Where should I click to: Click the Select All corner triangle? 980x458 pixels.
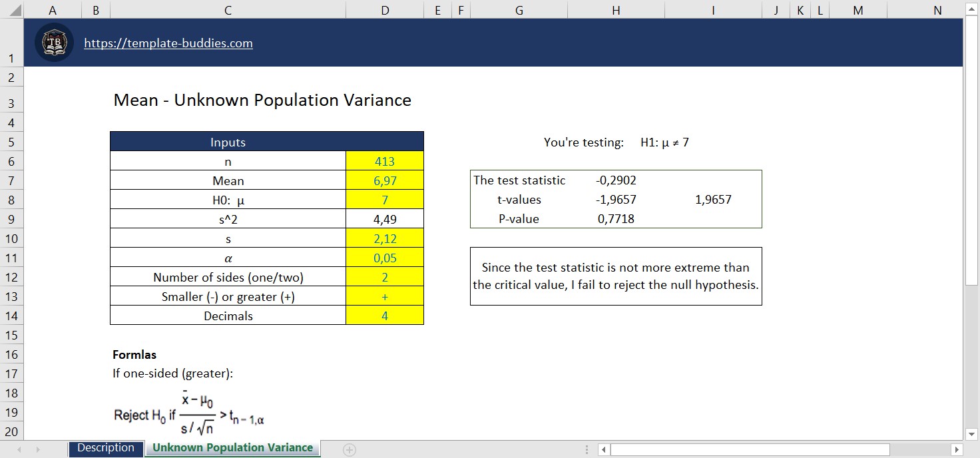click(12, 9)
